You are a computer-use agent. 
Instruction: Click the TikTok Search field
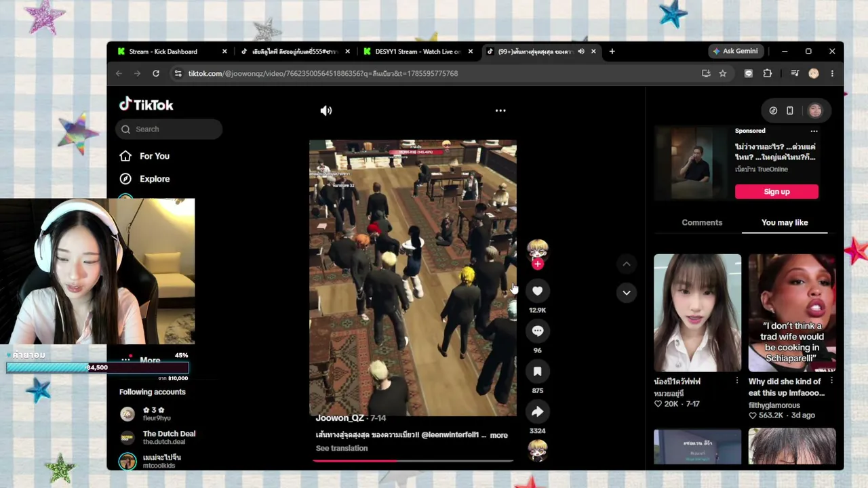click(169, 129)
